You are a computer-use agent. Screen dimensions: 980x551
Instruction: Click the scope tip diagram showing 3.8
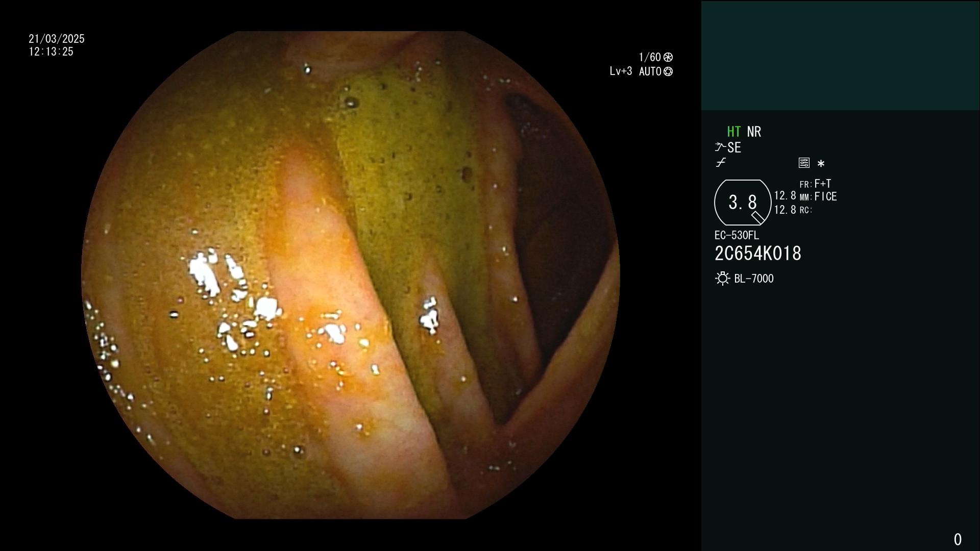(743, 203)
